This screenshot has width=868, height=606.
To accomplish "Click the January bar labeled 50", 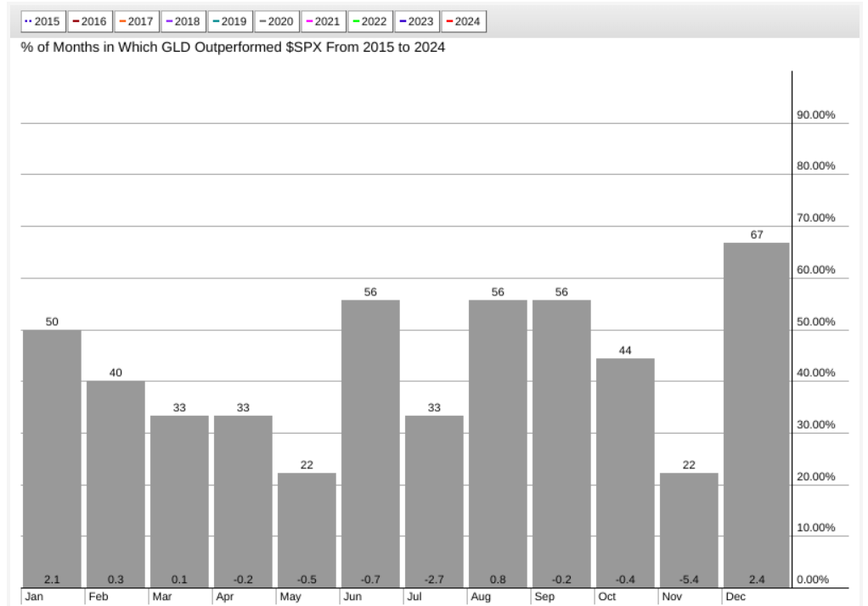I will tap(52, 459).
